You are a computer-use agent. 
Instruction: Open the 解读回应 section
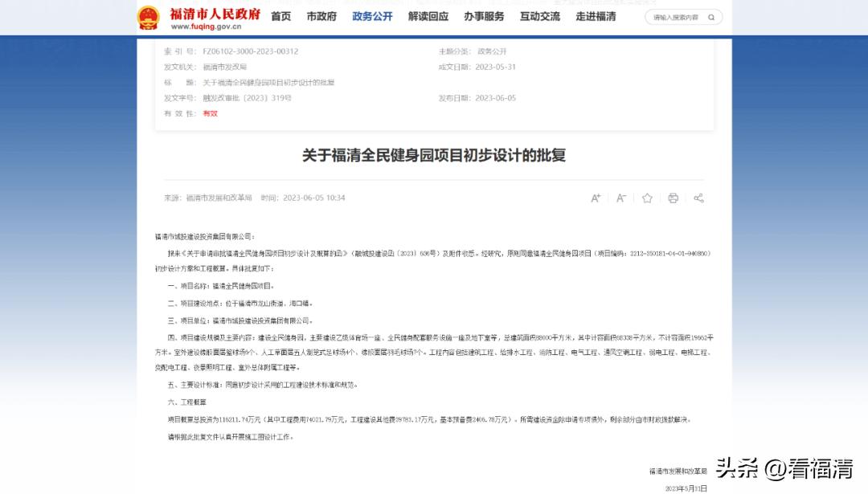coord(427,17)
